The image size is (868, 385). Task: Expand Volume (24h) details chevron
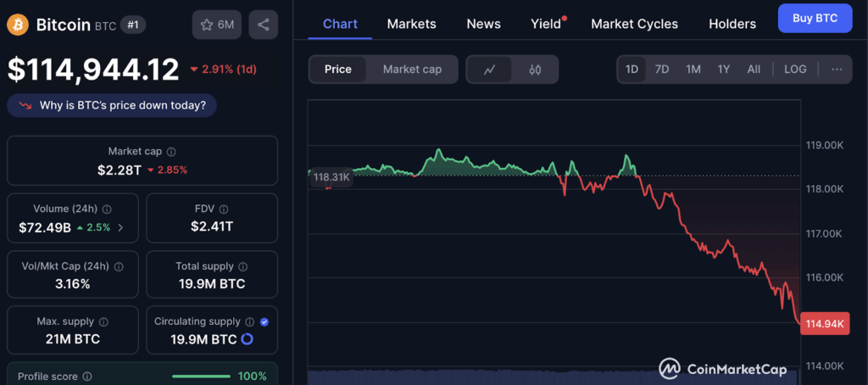coord(120,227)
